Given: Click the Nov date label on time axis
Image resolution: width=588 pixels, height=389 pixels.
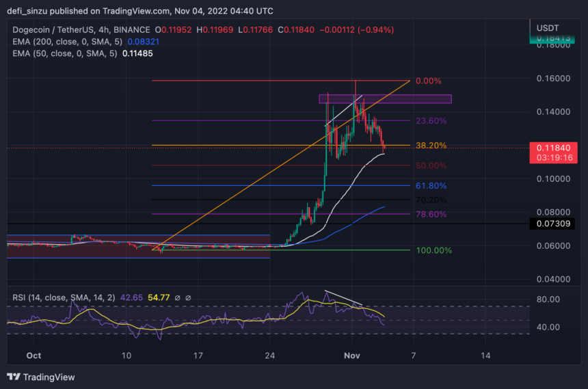Looking at the screenshot, I should (351, 356).
